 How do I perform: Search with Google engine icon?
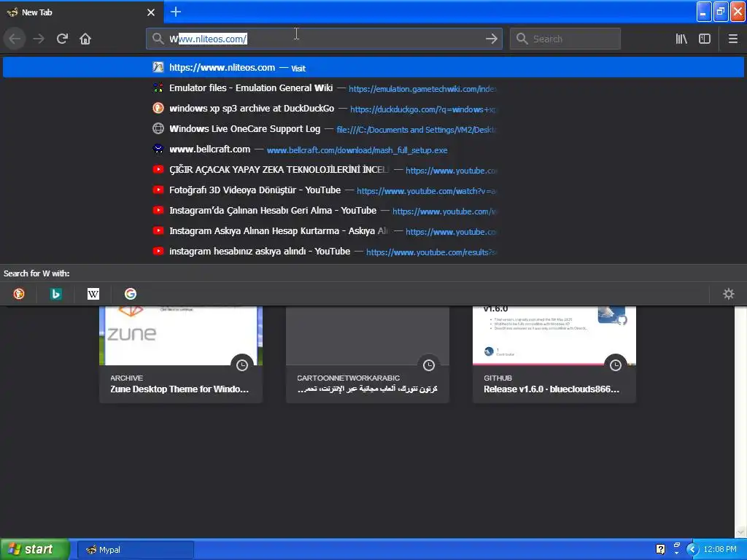point(131,294)
